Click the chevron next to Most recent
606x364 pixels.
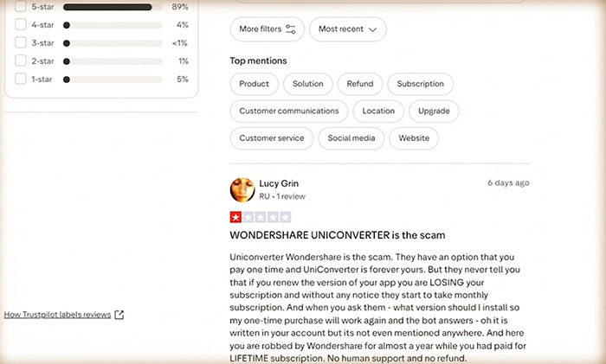(372, 29)
